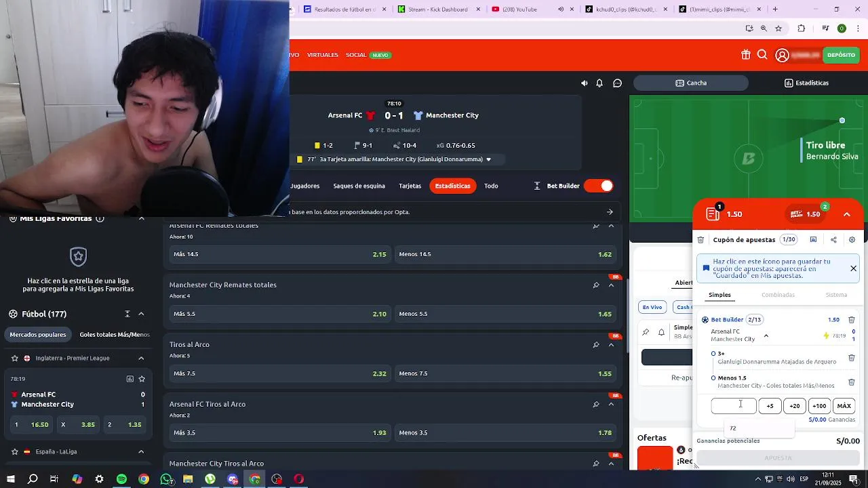
Task: Mute the YouTube tab audio
Action: point(561,9)
